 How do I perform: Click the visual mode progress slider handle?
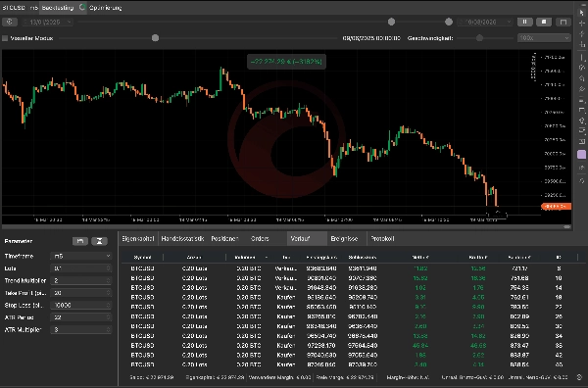click(155, 38)
